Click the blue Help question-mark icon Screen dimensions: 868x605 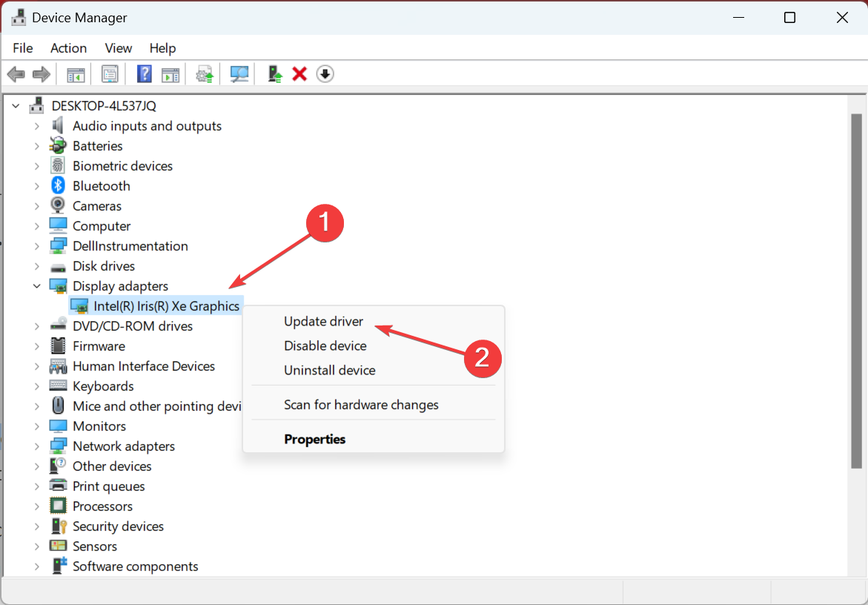point(144,74)
